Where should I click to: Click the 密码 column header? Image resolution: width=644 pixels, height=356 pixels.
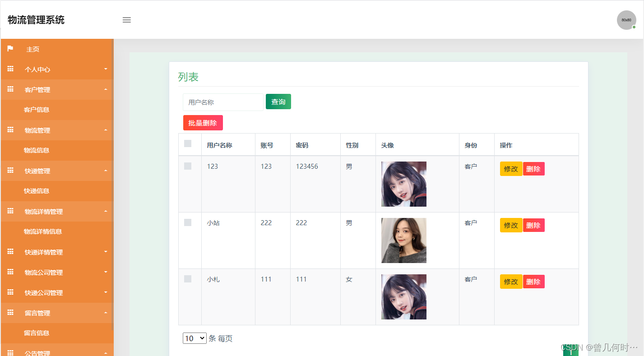coord(302,145)
